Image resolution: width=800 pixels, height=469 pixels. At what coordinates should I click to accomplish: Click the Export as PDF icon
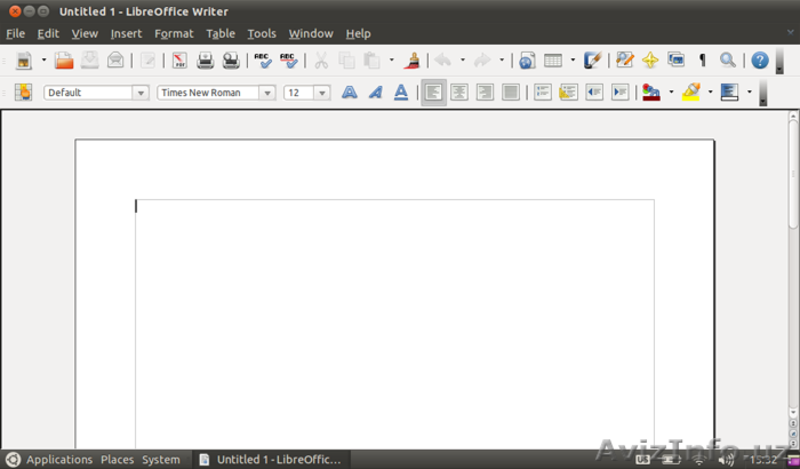coord(180,61)
